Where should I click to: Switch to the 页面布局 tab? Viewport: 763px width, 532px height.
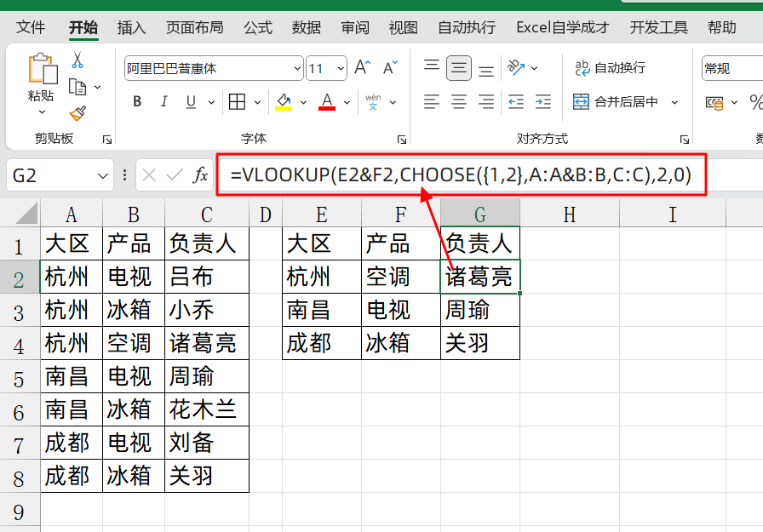click(x=195, y=27)
